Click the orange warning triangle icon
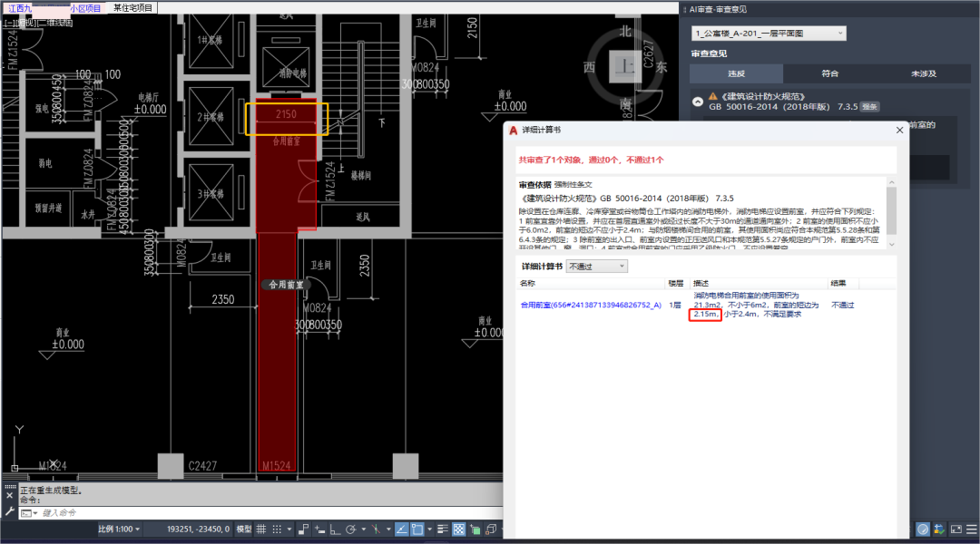This screenshot has height=544, width=980. (x=712, y=96)
